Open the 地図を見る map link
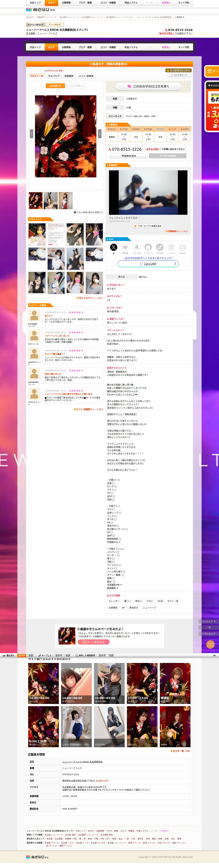The height and width of the screenshot is (868, 219). [103, 780]
